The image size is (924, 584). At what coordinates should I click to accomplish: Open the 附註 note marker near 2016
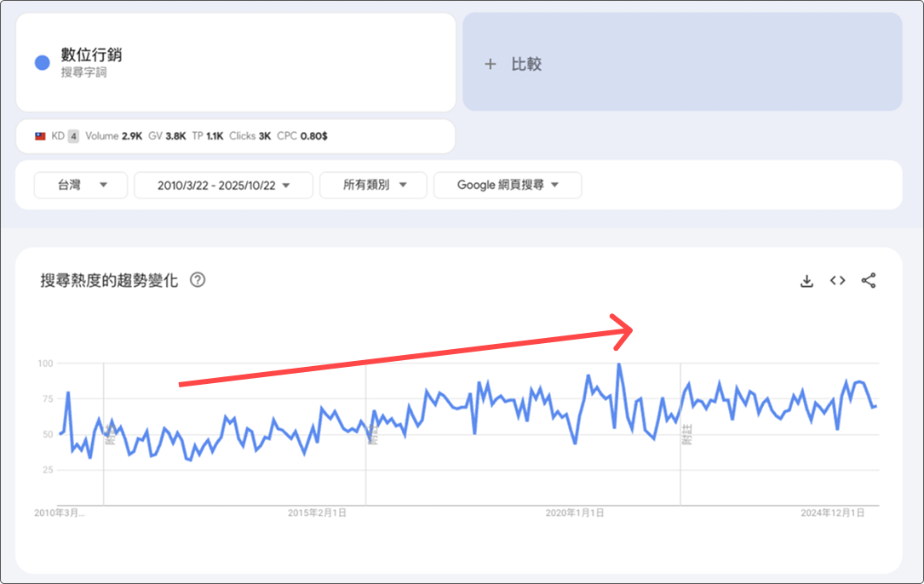pos(372,435)
